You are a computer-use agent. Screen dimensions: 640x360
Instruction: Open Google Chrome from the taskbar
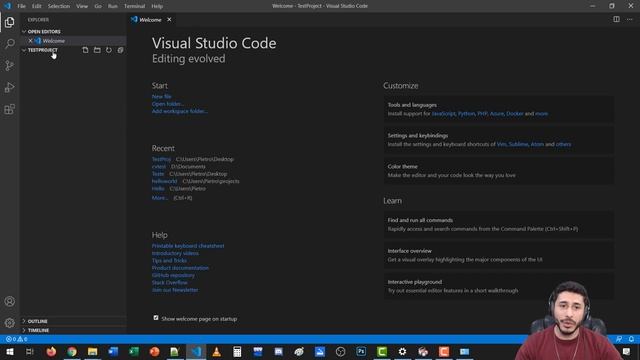pyautogui.click(x=72, y=351)
